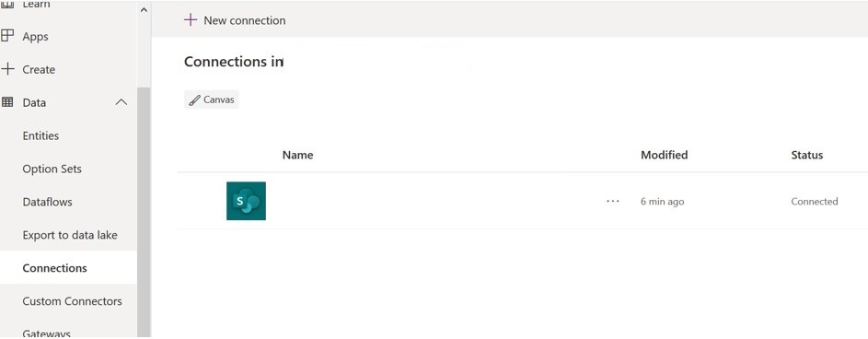The height and width of the screenshot is (339, 868).
Task: Open Entities under Data
Action: [41, 135]
